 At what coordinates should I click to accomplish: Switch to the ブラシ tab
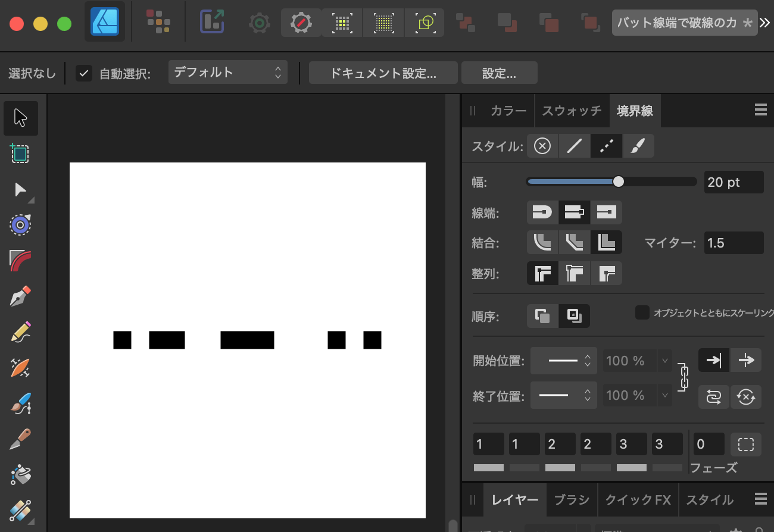(572, 500)
